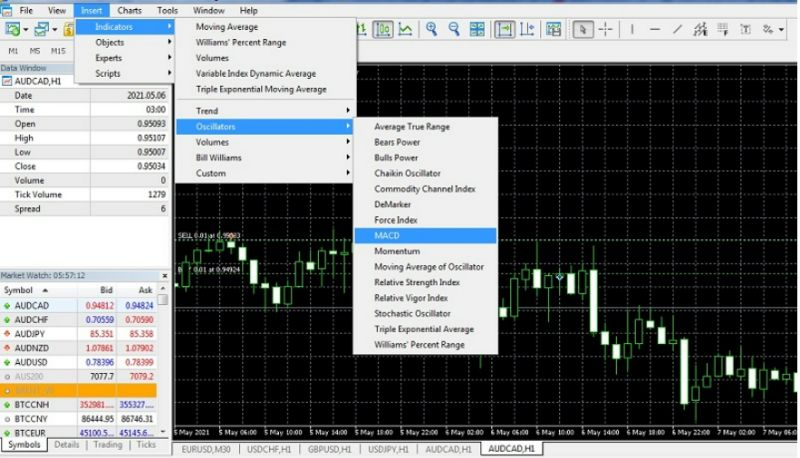Choose Commodity Channel Index oscillator
The width and height of the screenshot is (800, 458).
pos(425,189)
